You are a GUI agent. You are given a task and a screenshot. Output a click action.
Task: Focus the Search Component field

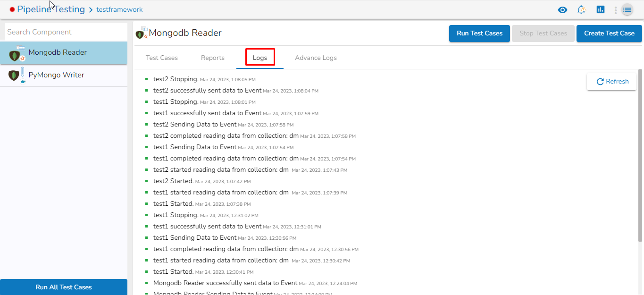[66, 32]
